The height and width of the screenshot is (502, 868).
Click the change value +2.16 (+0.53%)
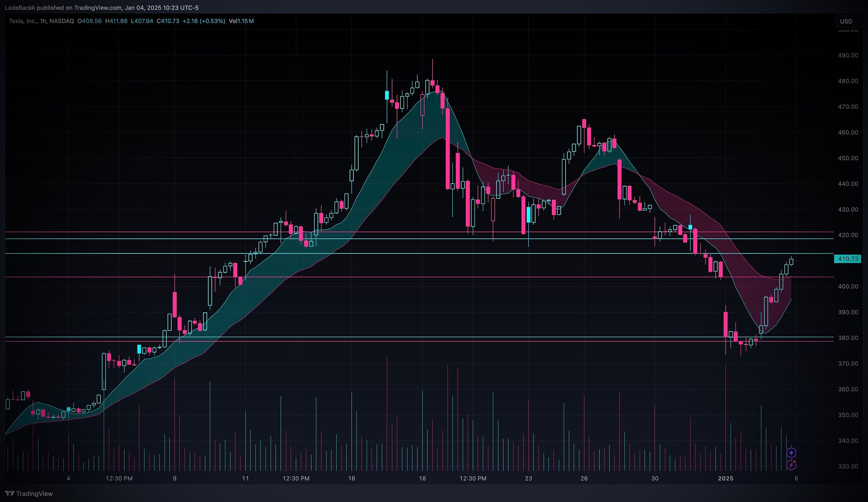[x=204, y=21]
